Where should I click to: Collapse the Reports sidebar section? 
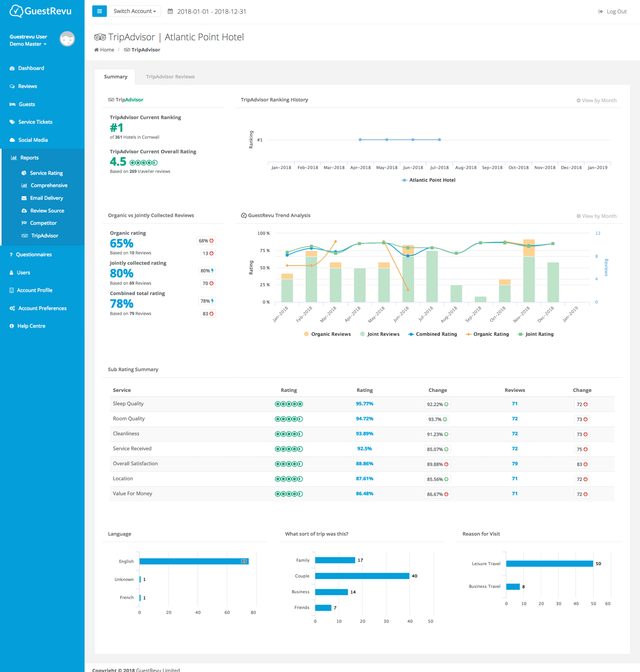(x=29, y=158)
